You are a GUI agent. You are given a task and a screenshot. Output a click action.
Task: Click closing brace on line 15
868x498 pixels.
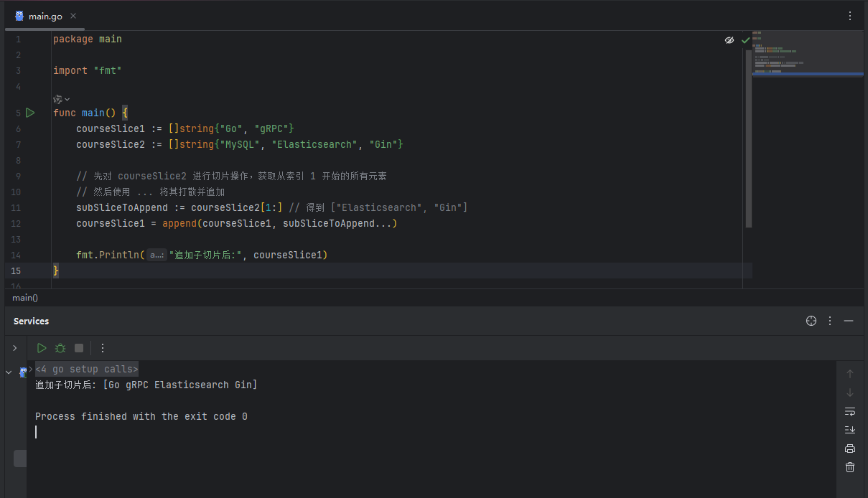click(56, 271)
